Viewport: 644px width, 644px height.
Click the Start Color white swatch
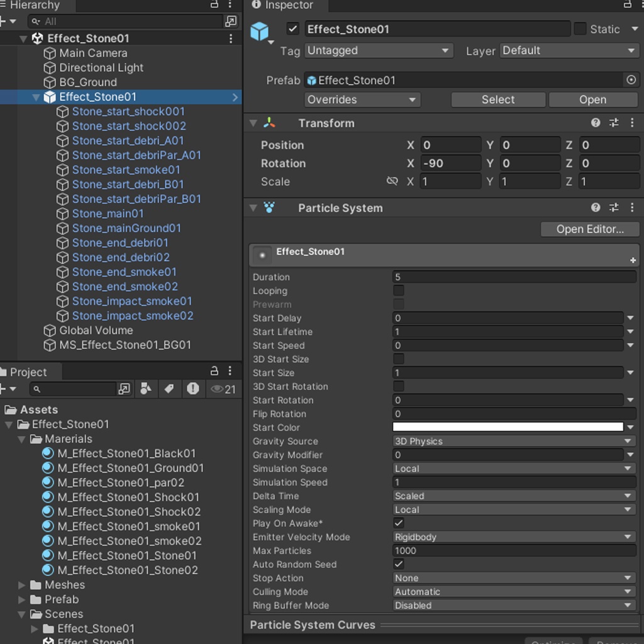pos(508,428)
